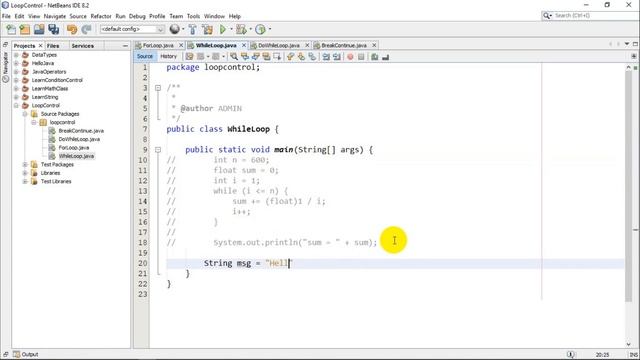The image size is (640, 360).
Task: Switch to the Services panel tab
Action: tap(82, 46)
